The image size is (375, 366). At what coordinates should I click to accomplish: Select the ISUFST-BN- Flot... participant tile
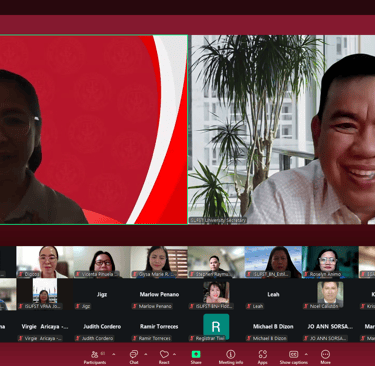click(x=216, y=294)
